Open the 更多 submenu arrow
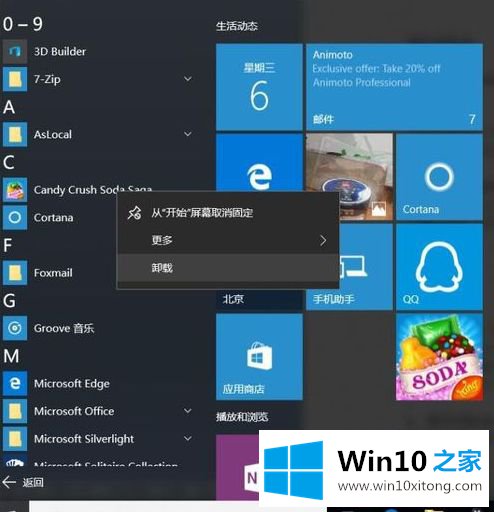This screenshot has height=512, width=494. 323,240
